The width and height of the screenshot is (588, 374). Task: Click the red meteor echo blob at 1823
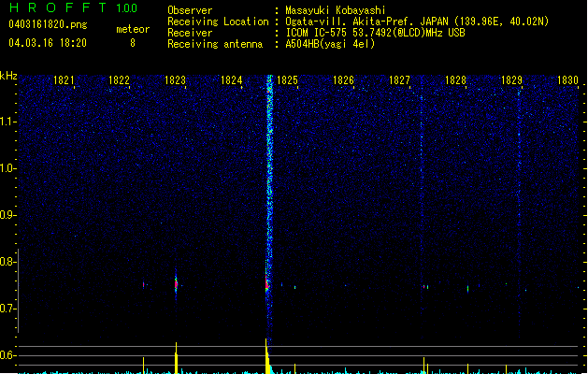pyautogui.click(x=176, y=284)
